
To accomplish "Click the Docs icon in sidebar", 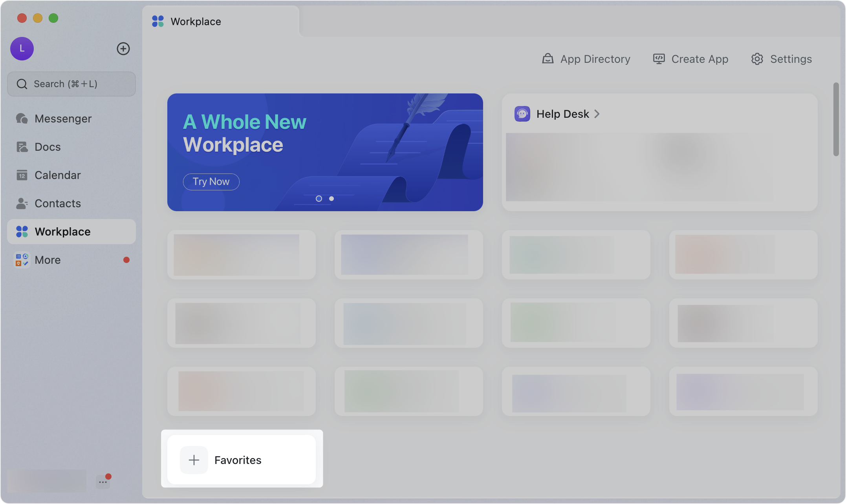I will (22, 147).
